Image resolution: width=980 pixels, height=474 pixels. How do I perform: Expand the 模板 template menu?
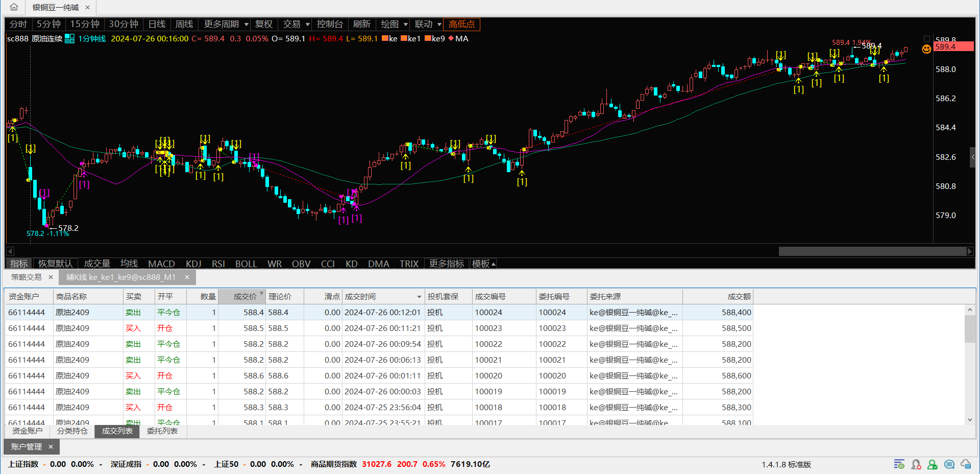(x=483, y=264)
